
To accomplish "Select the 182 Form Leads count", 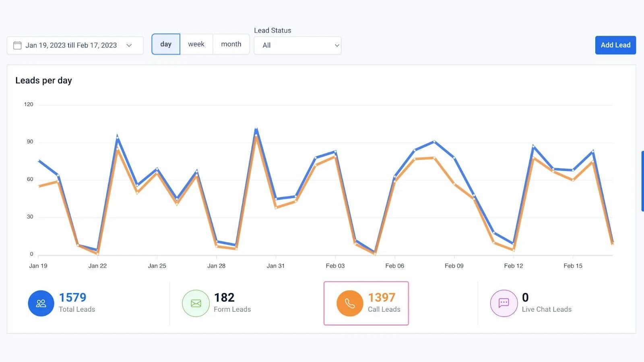I will (x=224, y=298).
